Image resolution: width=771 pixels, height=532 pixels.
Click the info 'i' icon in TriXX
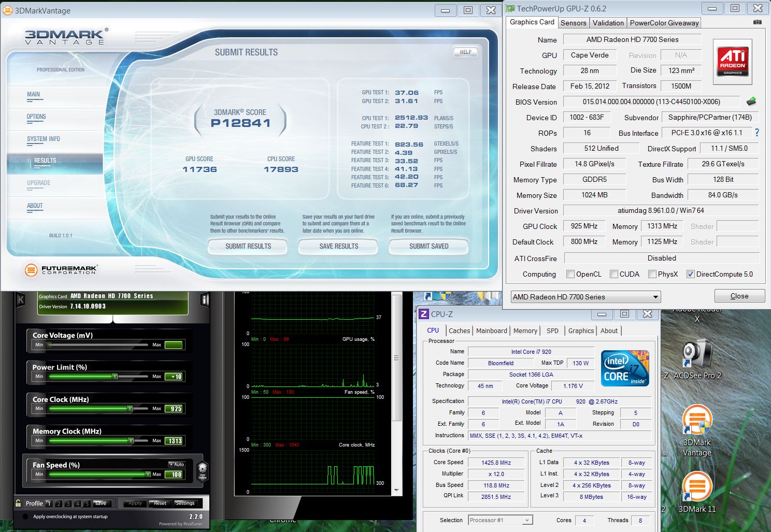[205, 300]
